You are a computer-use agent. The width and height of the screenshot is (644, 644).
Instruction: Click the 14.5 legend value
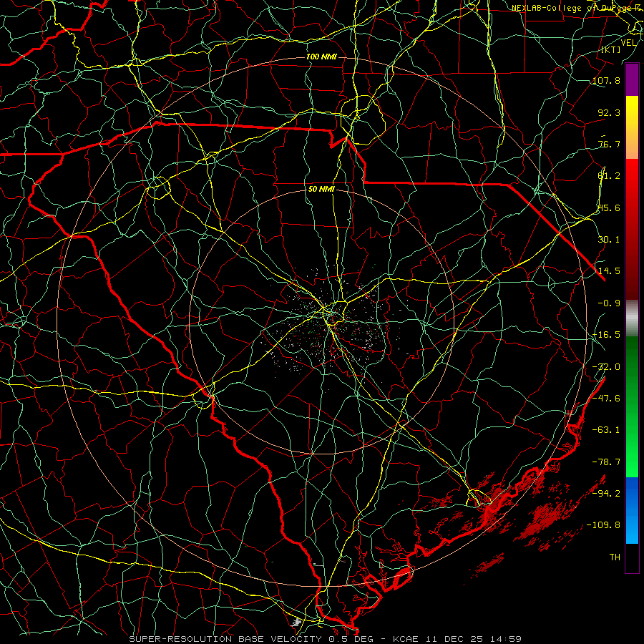tap(609, 271)
